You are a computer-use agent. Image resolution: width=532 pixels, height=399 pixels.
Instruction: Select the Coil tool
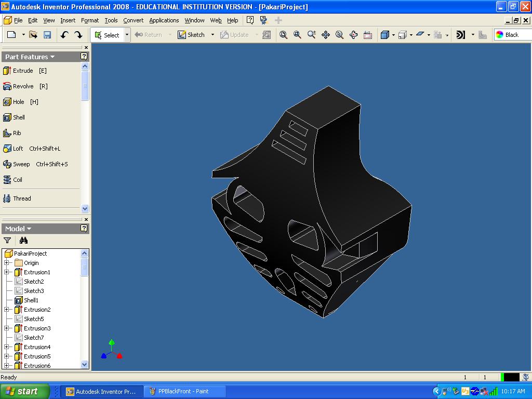coord(17,180)
